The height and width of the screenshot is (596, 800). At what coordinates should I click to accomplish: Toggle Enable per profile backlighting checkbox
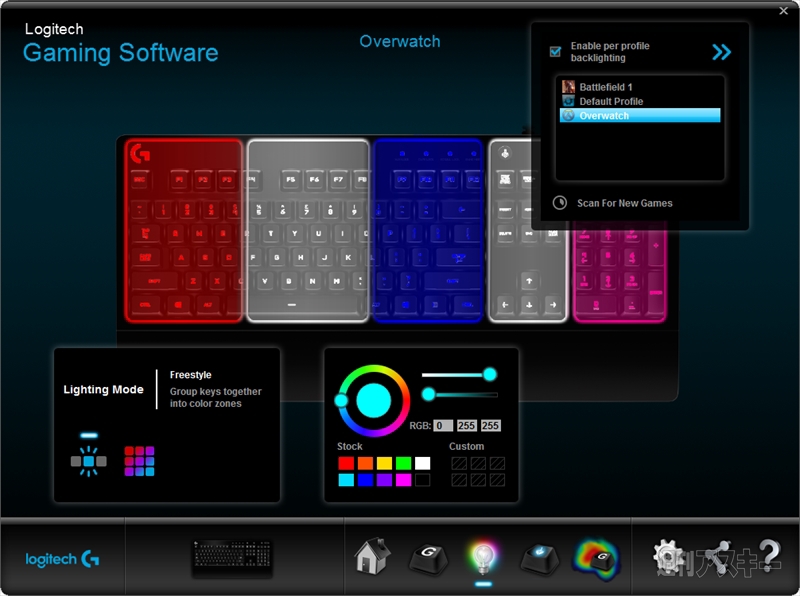[x=556, y=51]
